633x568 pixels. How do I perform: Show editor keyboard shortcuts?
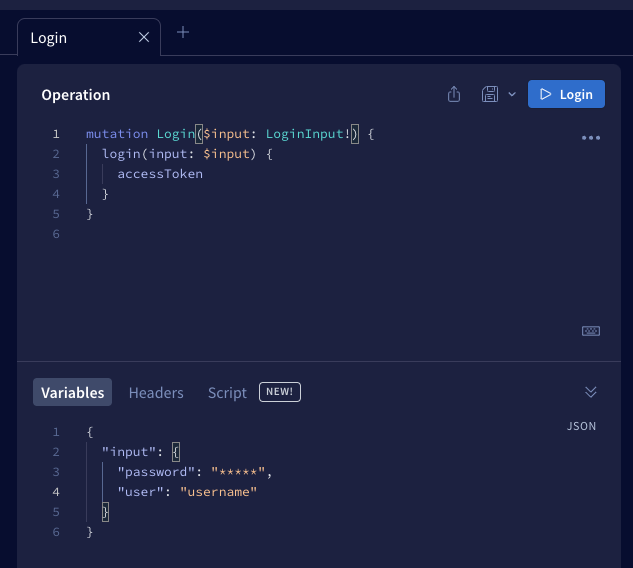(x=590, y=331)
